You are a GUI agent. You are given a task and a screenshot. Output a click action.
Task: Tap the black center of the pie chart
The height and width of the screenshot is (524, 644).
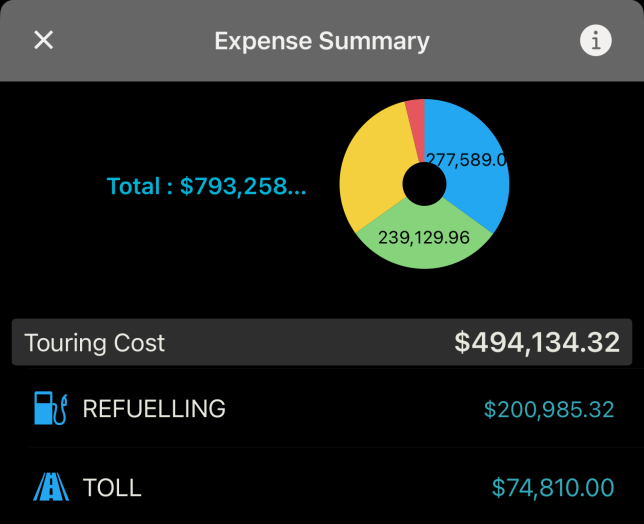(424, 184)
